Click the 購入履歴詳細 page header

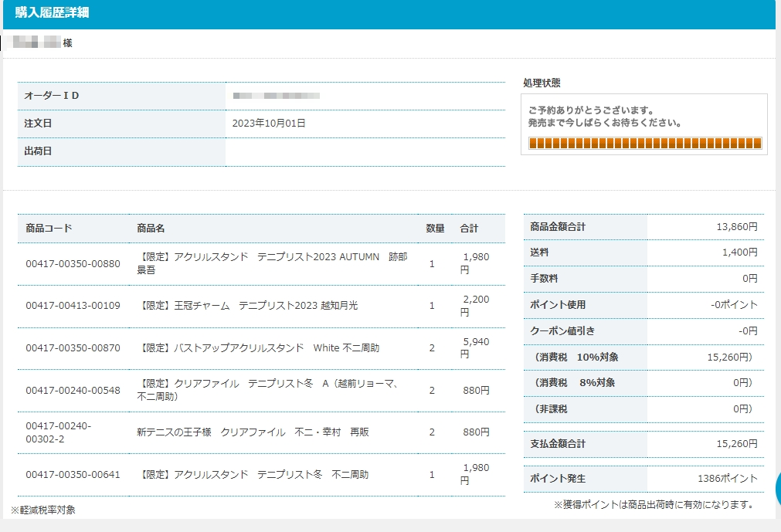[52, 12]
